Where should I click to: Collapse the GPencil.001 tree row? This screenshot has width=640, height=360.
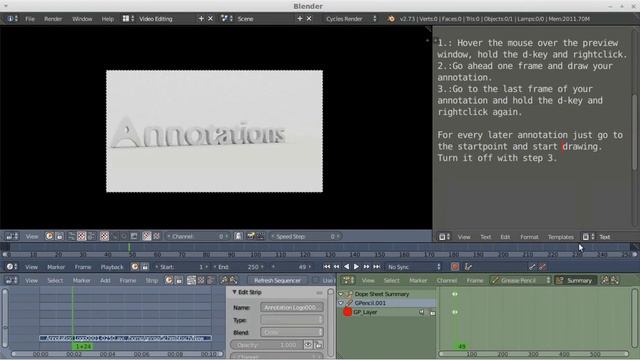pos(341,303)
